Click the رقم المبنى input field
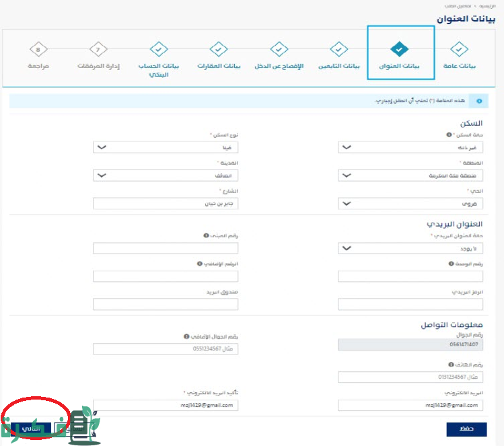This screenshot has height=446, width=504. (166, 248)
